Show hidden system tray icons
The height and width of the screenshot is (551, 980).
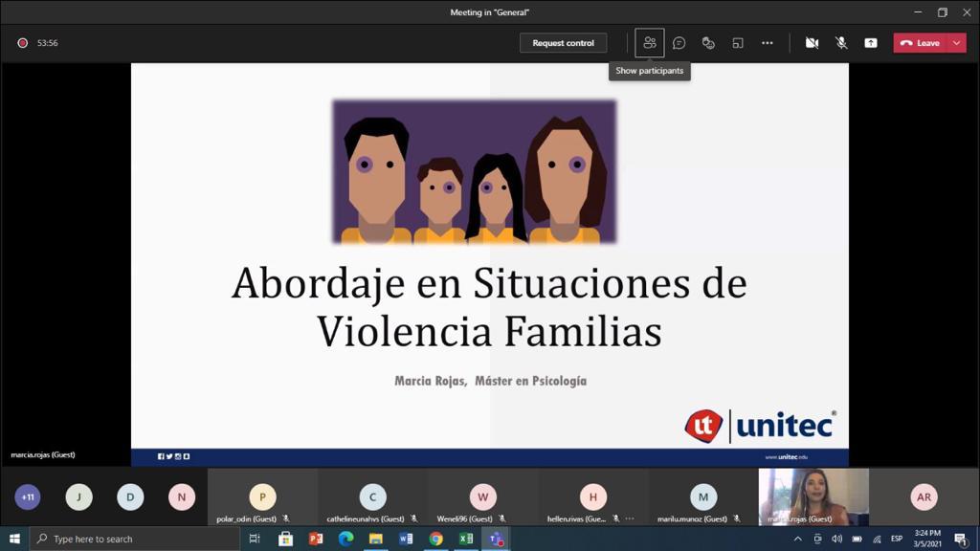pos(798,539)
